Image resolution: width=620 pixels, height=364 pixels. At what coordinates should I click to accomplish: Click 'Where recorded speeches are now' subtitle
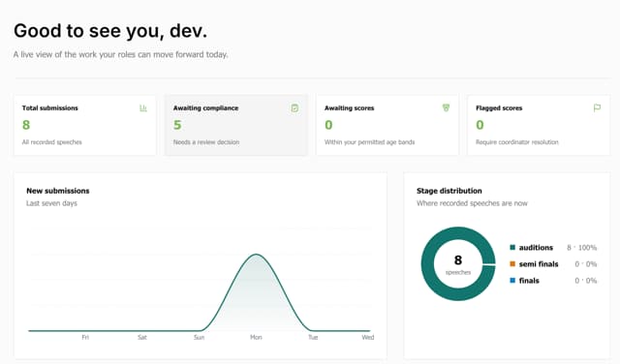click(472, 203)
